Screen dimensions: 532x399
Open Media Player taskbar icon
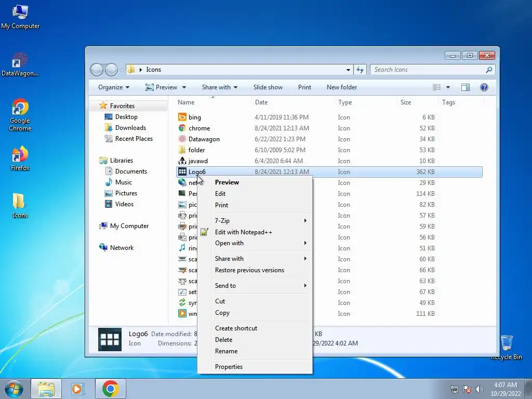pos(78,389)
